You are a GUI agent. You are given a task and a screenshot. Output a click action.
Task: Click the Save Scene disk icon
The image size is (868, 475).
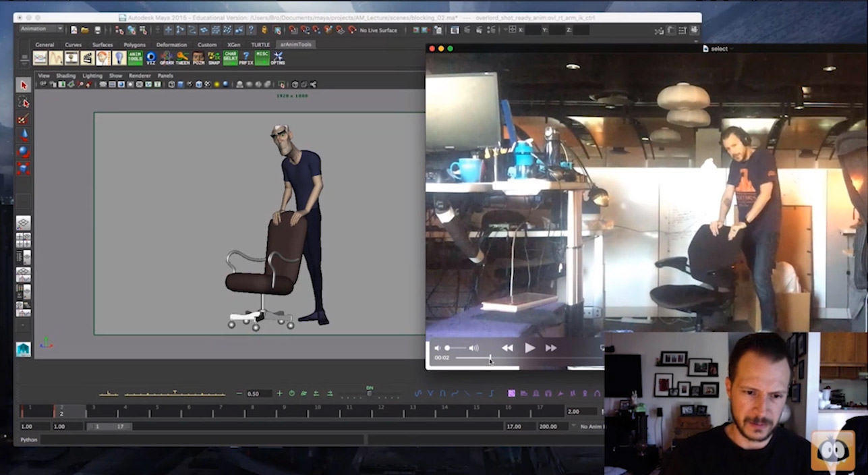click(x=98, y=30)
